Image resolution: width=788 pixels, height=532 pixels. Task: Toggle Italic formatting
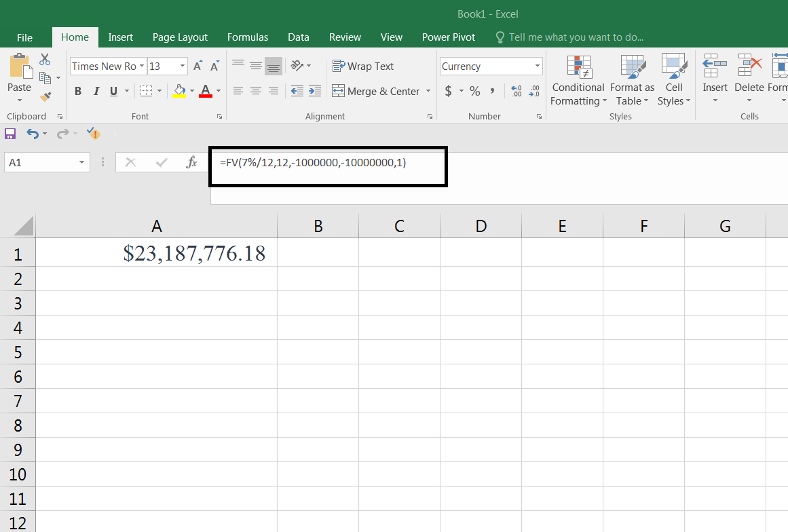click(x=96, y=91)
